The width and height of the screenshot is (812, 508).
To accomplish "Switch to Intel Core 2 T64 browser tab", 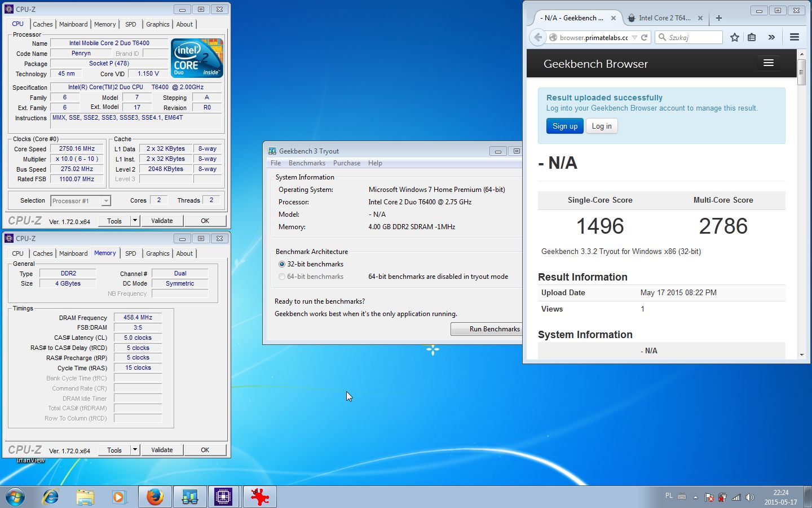I will [x=663, y=18].
